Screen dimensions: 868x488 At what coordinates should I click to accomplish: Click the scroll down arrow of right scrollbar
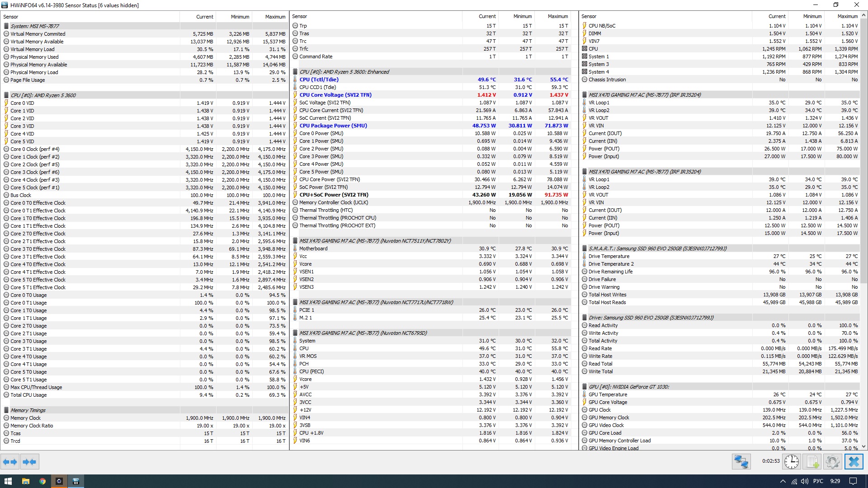coord(864,446)
